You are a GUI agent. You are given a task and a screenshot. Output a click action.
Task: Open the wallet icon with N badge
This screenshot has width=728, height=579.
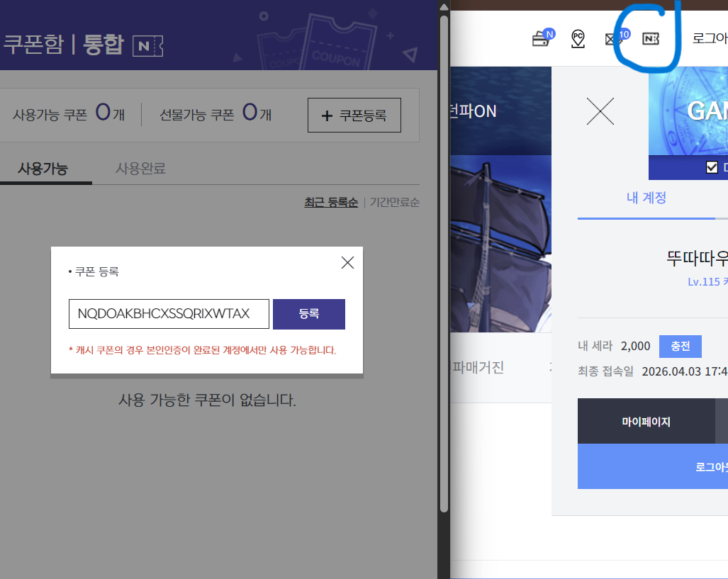coord(542,39)
